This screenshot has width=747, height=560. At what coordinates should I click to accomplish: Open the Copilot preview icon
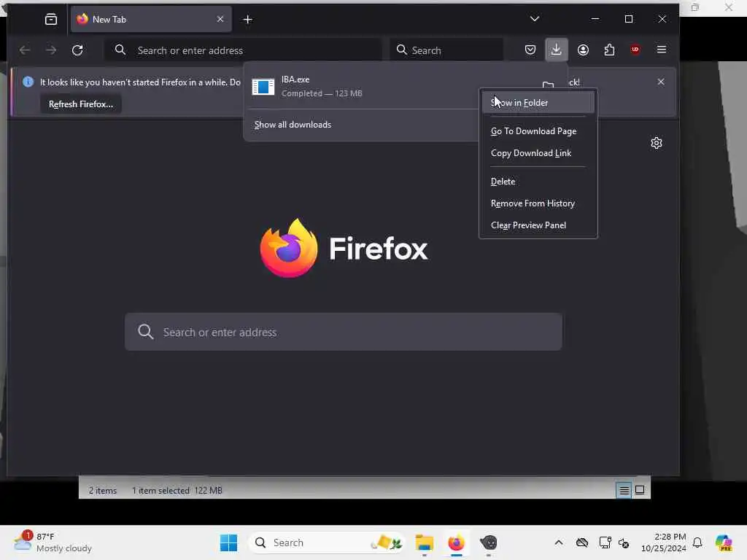[724, 542]
